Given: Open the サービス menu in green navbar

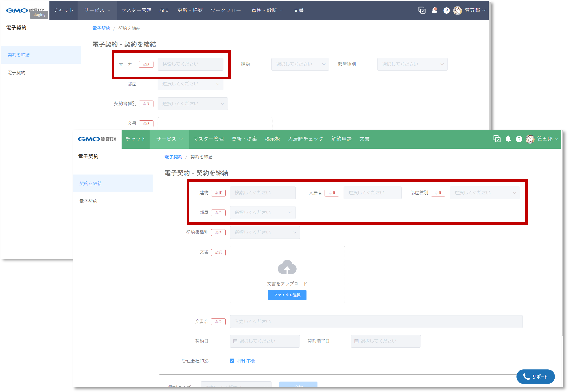Looking at the screenshot, I should click(x=169, y=139).
